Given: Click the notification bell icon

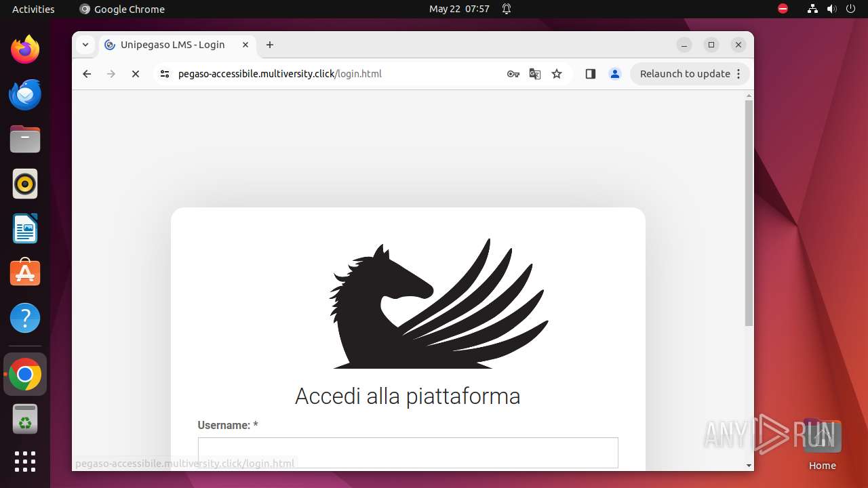Looking at the screenshot, I should coord(507,9).
